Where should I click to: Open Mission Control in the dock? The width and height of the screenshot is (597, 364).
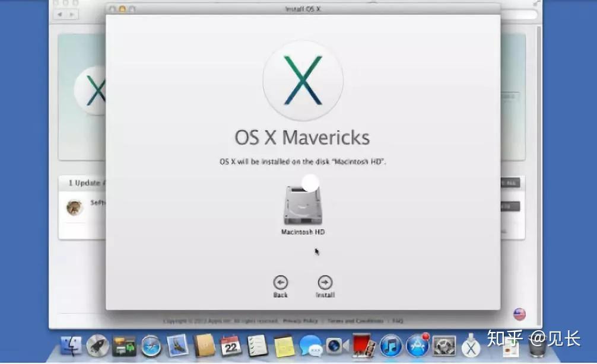pyautogui.click(x=124, y=346)
